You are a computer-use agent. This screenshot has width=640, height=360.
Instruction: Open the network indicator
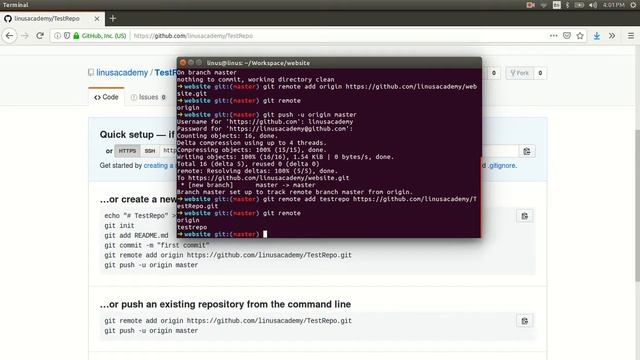(x=543, y=5)
